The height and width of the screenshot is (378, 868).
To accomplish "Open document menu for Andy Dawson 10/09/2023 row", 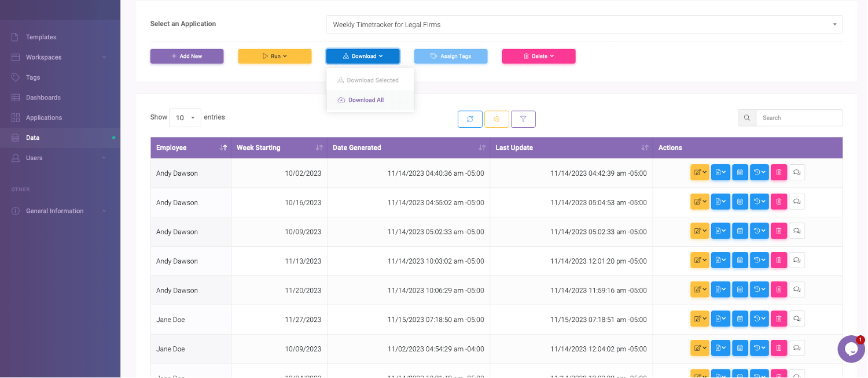I will [720, 231].
